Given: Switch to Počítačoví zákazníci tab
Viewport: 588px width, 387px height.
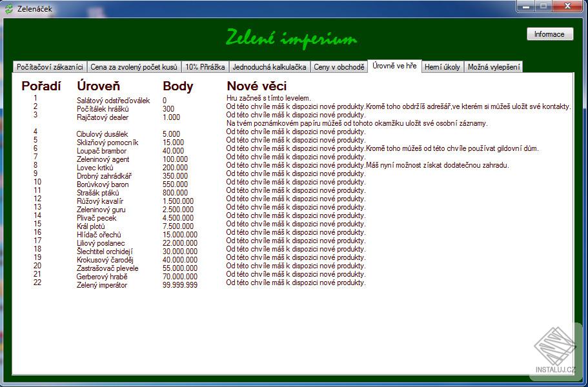Looking at the screenshot, I should click(50, 67).
